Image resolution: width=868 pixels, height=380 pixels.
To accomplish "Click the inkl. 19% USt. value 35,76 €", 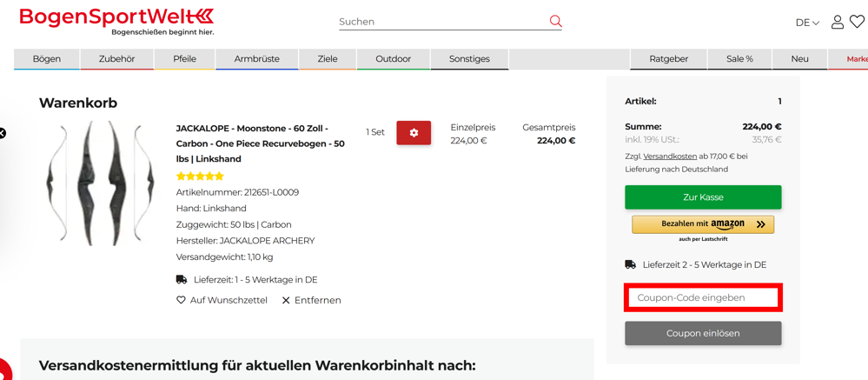I will coord(766,140).
